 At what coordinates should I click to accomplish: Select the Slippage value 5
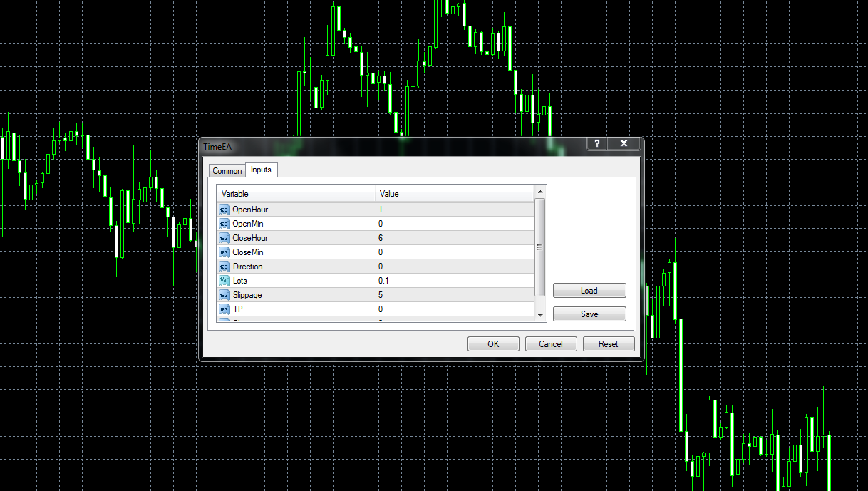point(455,295)
